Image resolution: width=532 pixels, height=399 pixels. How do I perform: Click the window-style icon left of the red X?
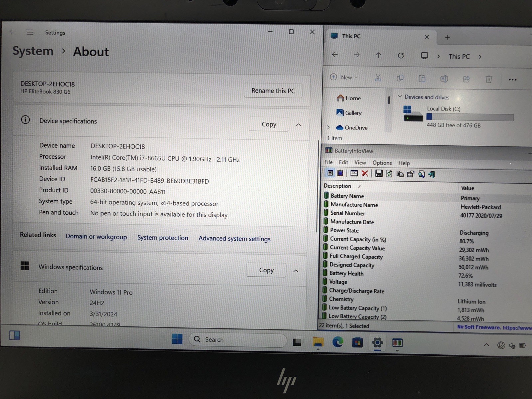point(354,173)
